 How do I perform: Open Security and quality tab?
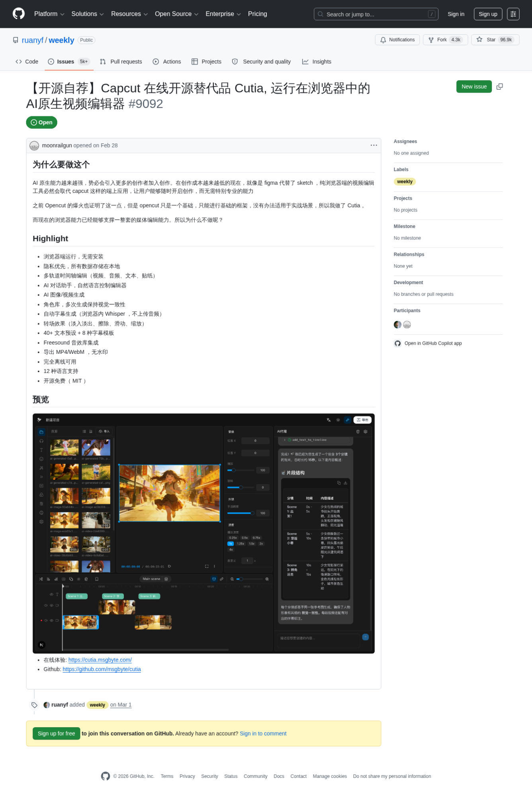(x=261, y=62)
